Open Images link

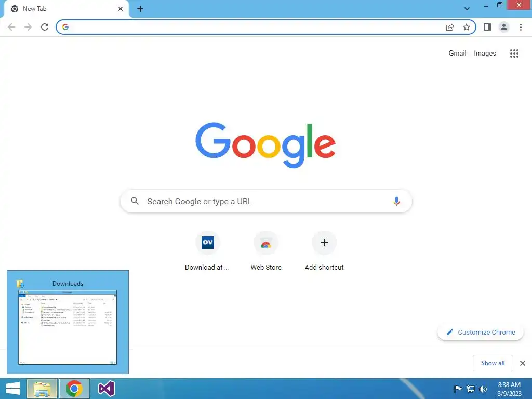[x=485, y=54]
